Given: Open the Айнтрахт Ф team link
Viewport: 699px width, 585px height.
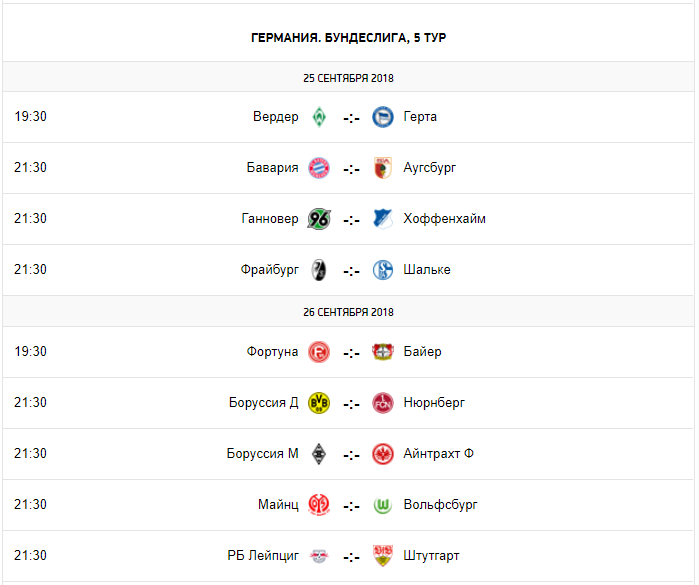Looking at the screenshot, I should pos(438,453).
